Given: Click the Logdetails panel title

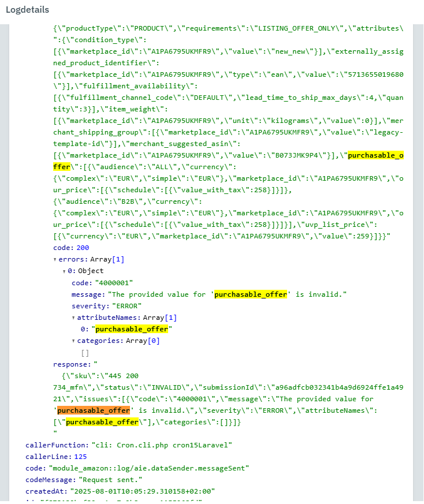Looking at the screenshot, I should pyautogui.click(x=27, y=10).
